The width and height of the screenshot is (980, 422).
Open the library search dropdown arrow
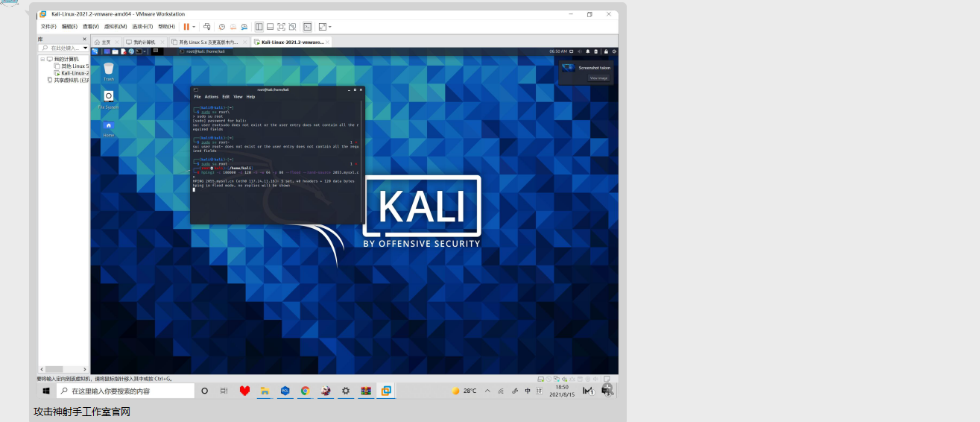pyautogui.click(x=85, y=48)
